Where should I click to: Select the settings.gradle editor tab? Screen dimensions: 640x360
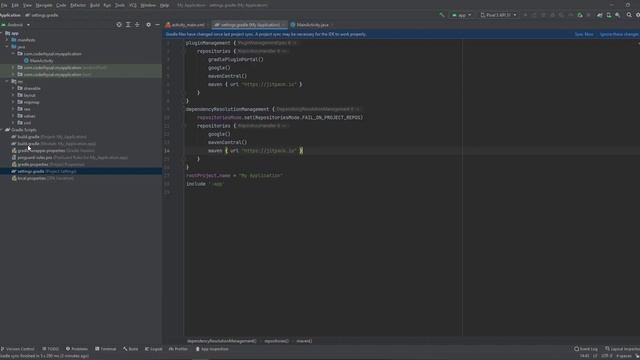pos(249,25)
